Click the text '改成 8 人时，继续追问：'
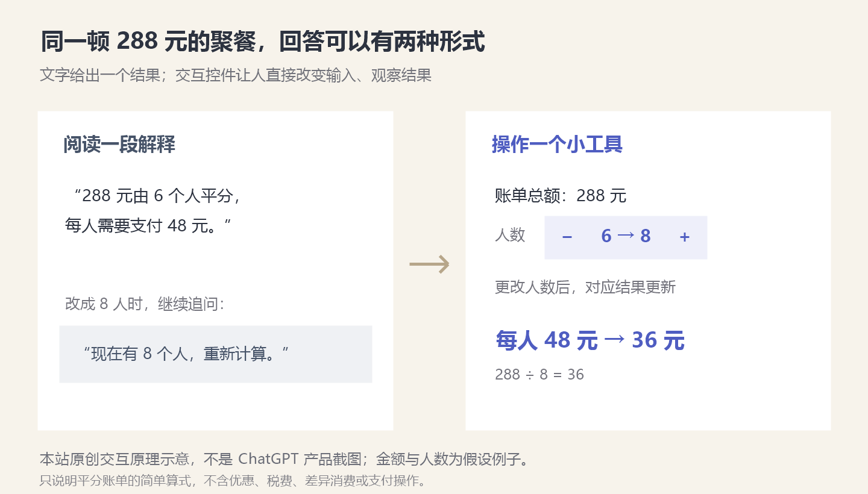 click(145, 304)
